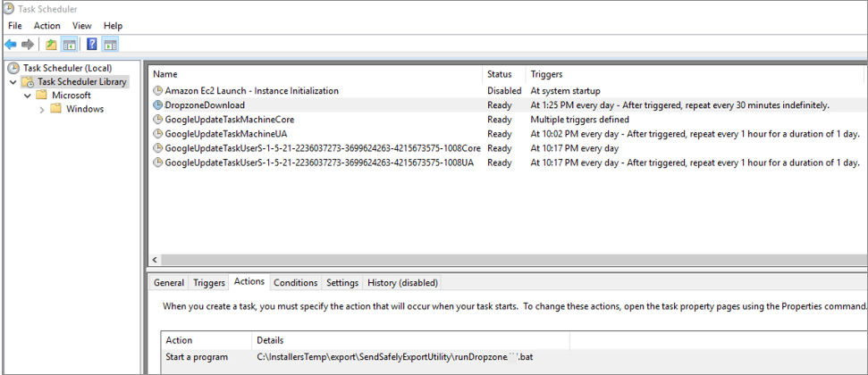Image resolution: width=868 pixels, height=375 pixels.
Task: Click the Details column header
Action: [410, 341]
